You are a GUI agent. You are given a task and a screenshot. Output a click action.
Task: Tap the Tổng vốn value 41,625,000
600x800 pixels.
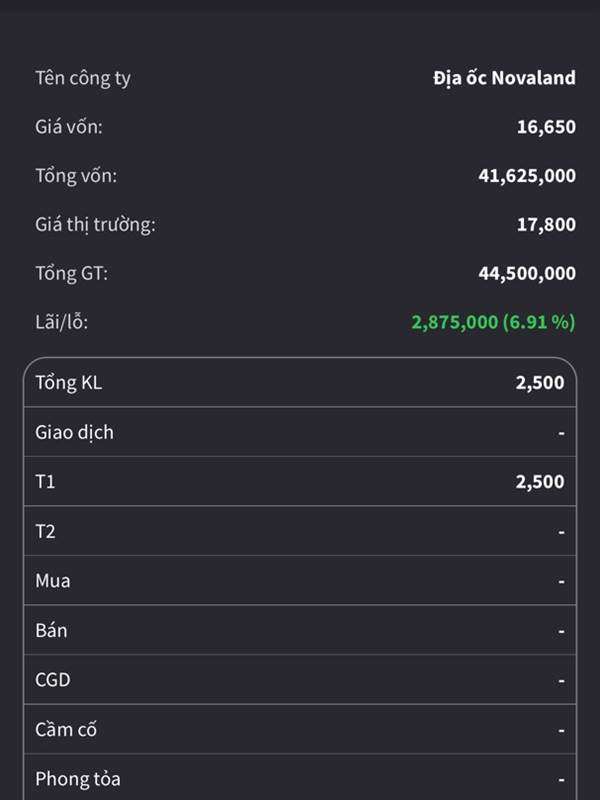[527, 176]
